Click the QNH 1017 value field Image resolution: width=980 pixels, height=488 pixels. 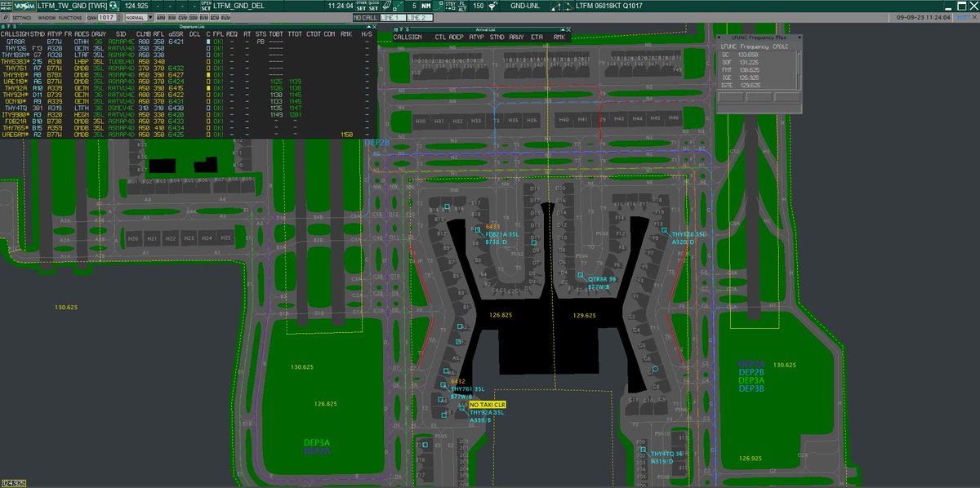pos(106,16)
